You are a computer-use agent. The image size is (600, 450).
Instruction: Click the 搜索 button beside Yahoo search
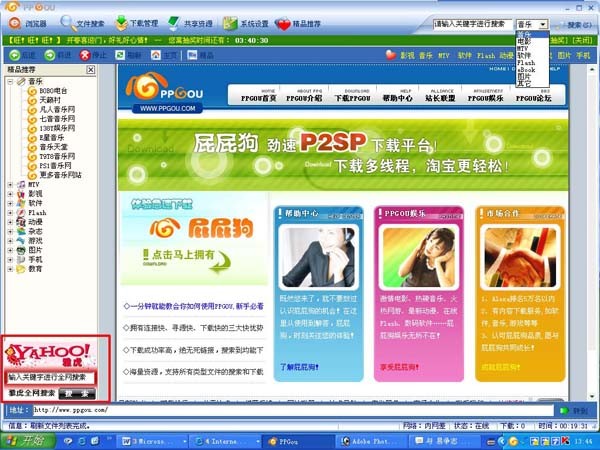coord(77,394)
